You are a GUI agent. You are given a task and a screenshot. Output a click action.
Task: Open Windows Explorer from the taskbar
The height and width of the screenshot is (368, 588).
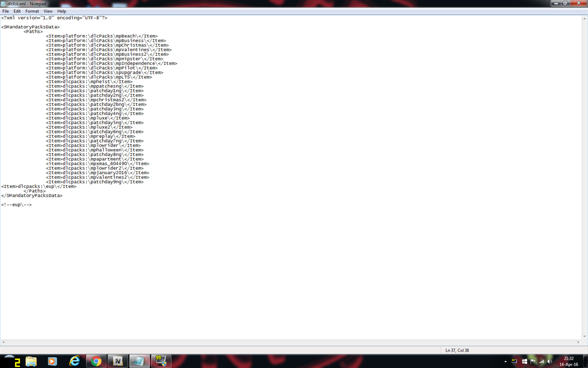31,361
